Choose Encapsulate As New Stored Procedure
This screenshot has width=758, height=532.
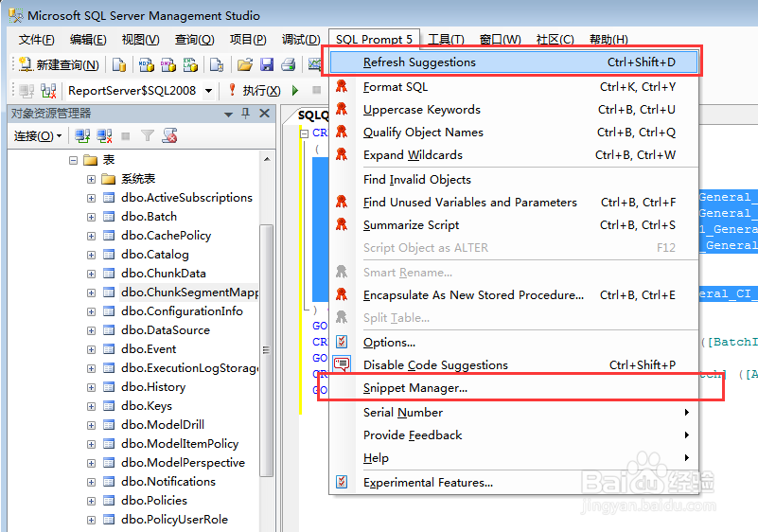[514, 295]
